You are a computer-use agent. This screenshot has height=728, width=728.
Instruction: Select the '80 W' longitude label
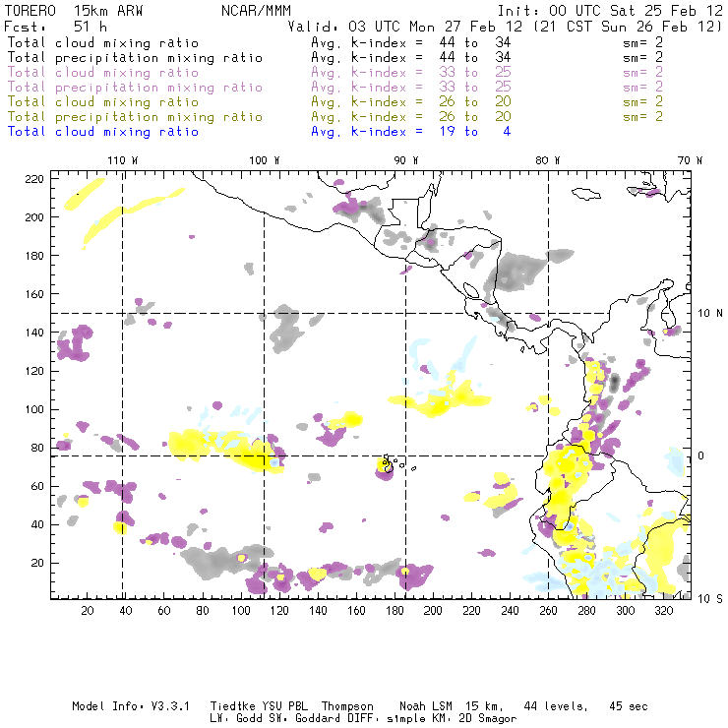[547, 160]
